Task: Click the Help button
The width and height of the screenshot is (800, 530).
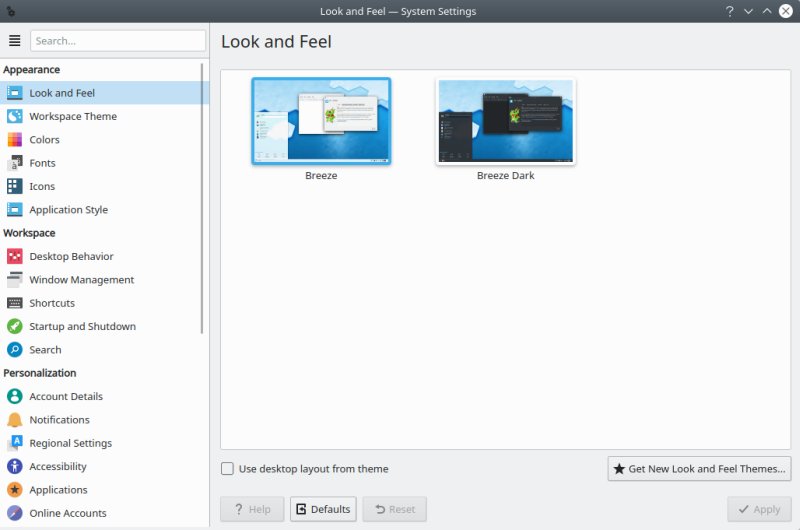Action: tap(252, 509)
